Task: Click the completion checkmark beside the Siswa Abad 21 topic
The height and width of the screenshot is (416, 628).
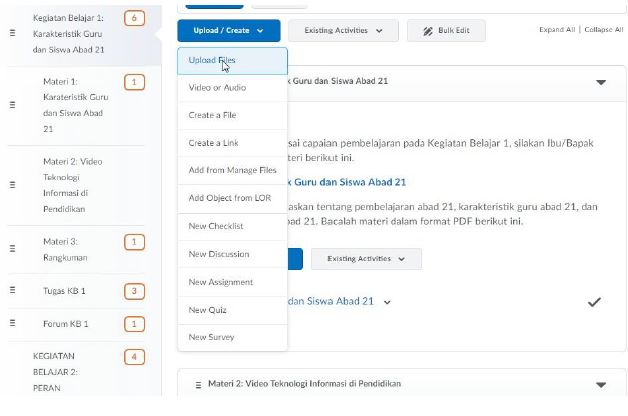Action: (594, 302)
